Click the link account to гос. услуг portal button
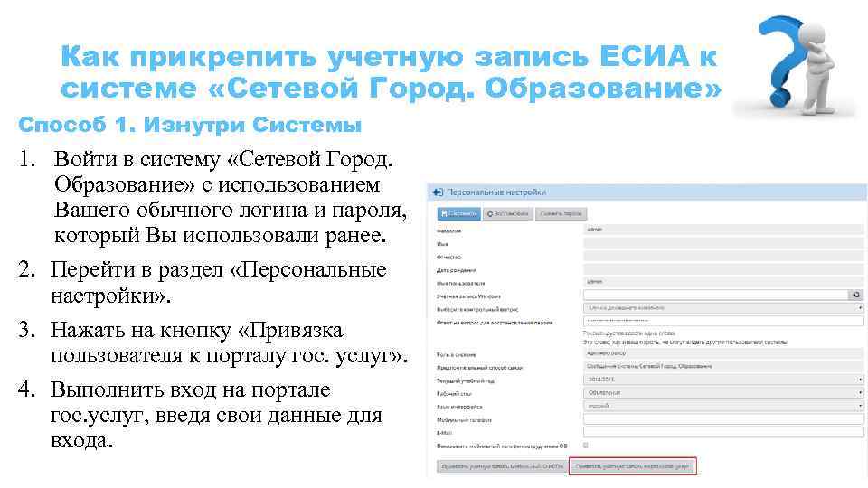This screenshot has height=488, width=868. 632,466
